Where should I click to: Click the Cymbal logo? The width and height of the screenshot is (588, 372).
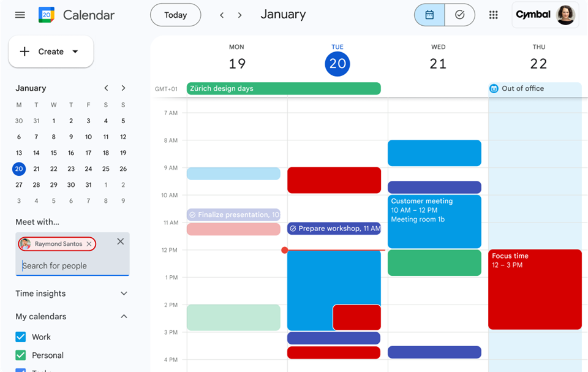[533, 15]
